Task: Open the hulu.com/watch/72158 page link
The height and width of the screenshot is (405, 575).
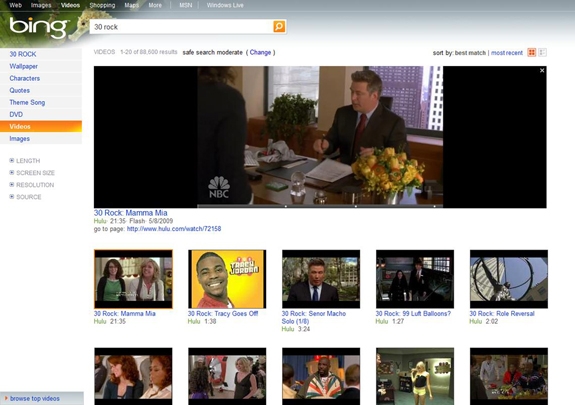Action: [x=174, y=229]
